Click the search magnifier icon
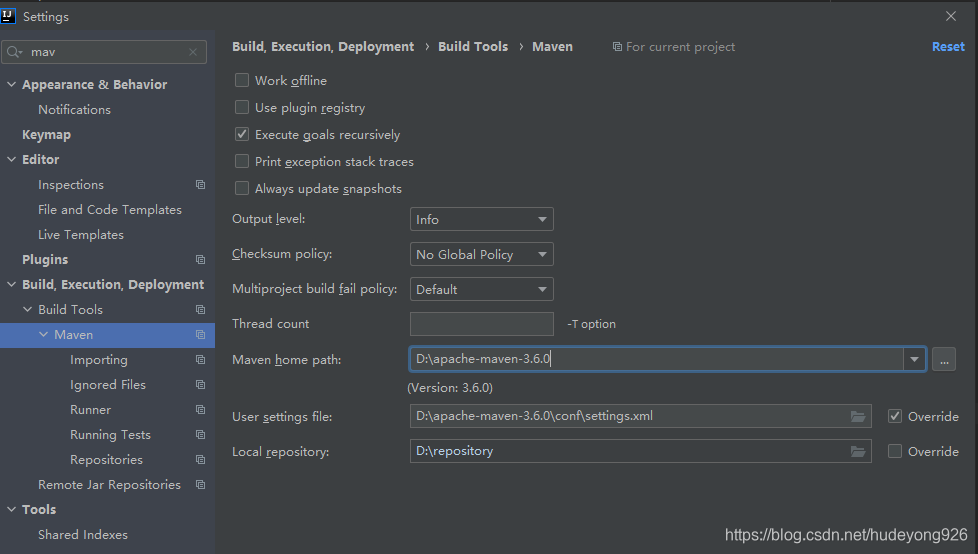The image size is (978, 554). tap(13, 52)
